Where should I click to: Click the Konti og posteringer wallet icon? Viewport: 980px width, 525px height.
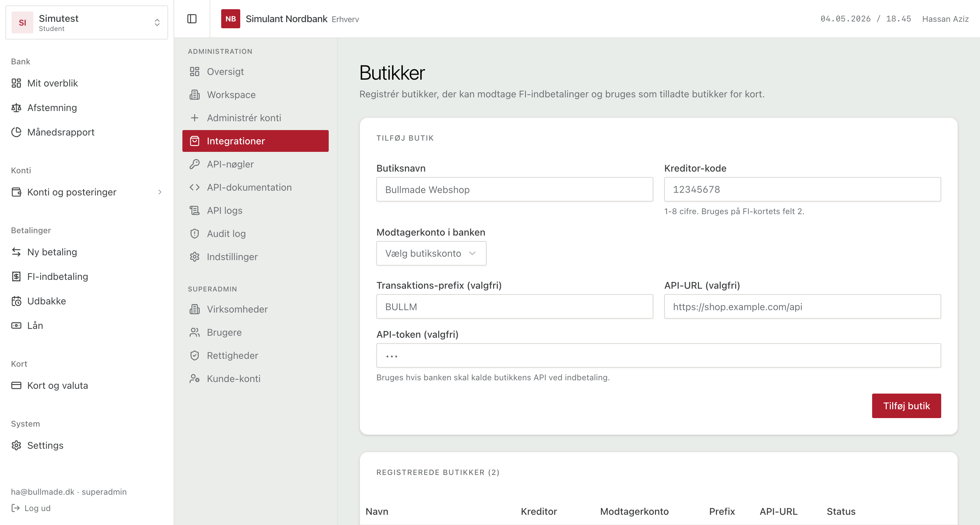16,192
